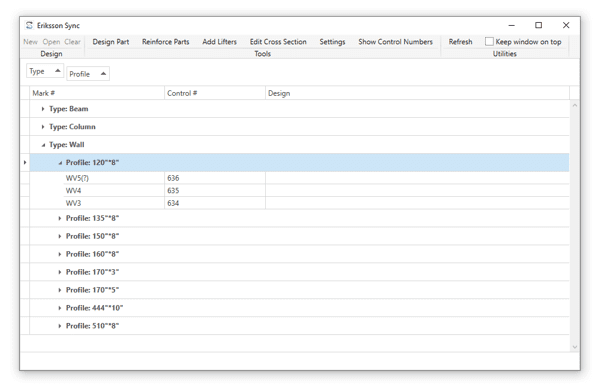Minimize the Eriksson Sync window
The image size is (601, 390).
coord(512,25)
